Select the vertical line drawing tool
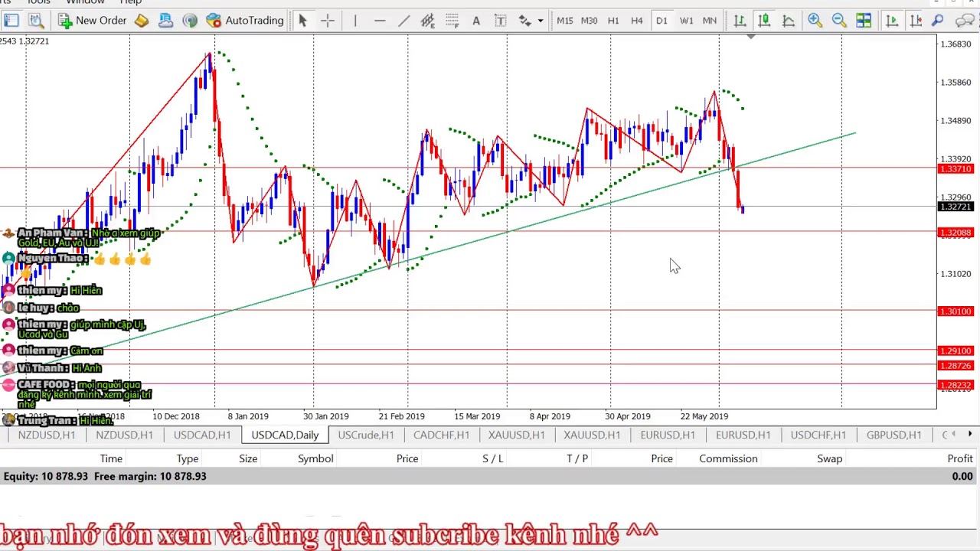980x551 pixels. [355, 21]
